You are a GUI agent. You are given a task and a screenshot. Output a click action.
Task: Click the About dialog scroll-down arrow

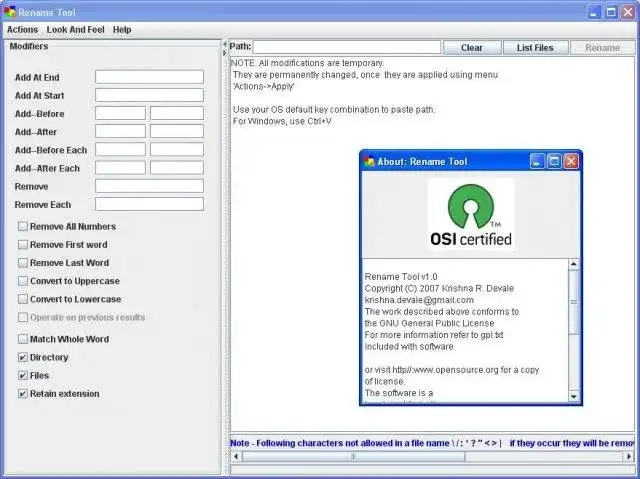click(x=573, y=396)
